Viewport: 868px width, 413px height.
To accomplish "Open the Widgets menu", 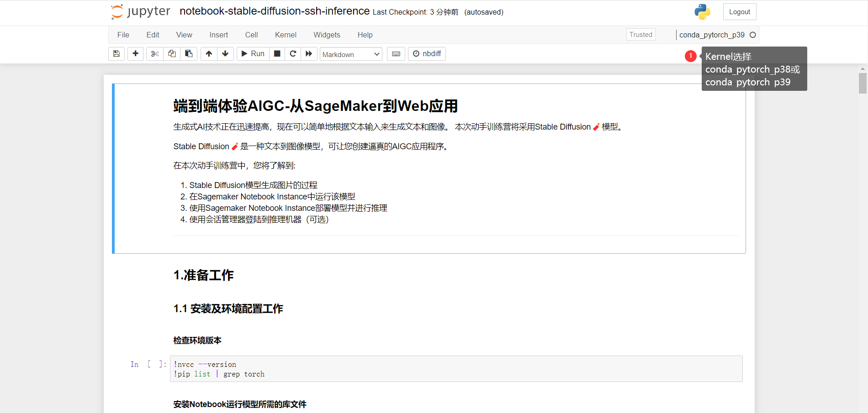I will [x=327, y=35].
